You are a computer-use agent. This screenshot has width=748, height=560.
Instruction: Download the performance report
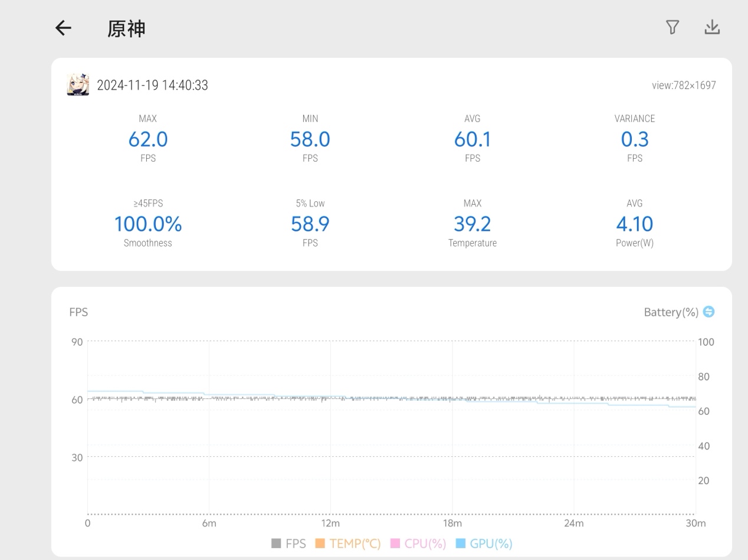click(712, 27)
